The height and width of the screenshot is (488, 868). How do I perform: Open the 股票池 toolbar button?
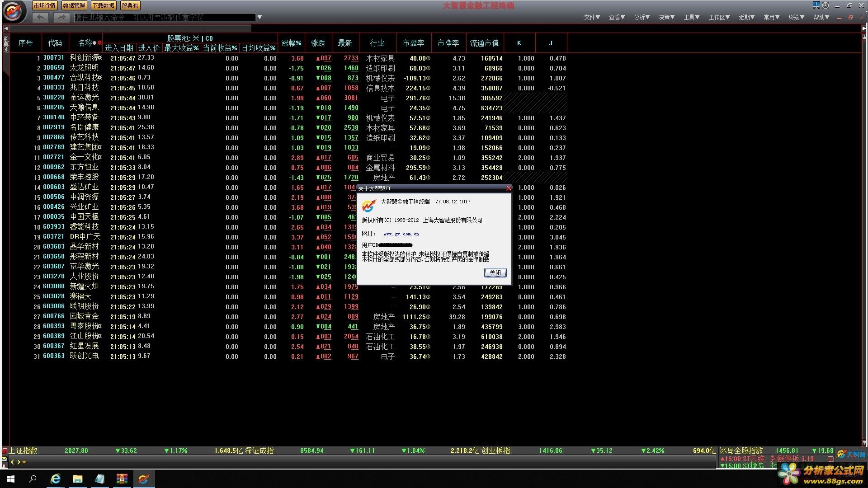[130, 5]
